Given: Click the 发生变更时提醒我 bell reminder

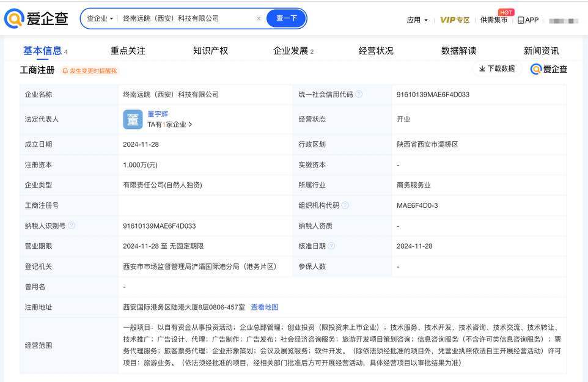Looking at the screenshot, I should pyautogui.click(x=90, y=71).
